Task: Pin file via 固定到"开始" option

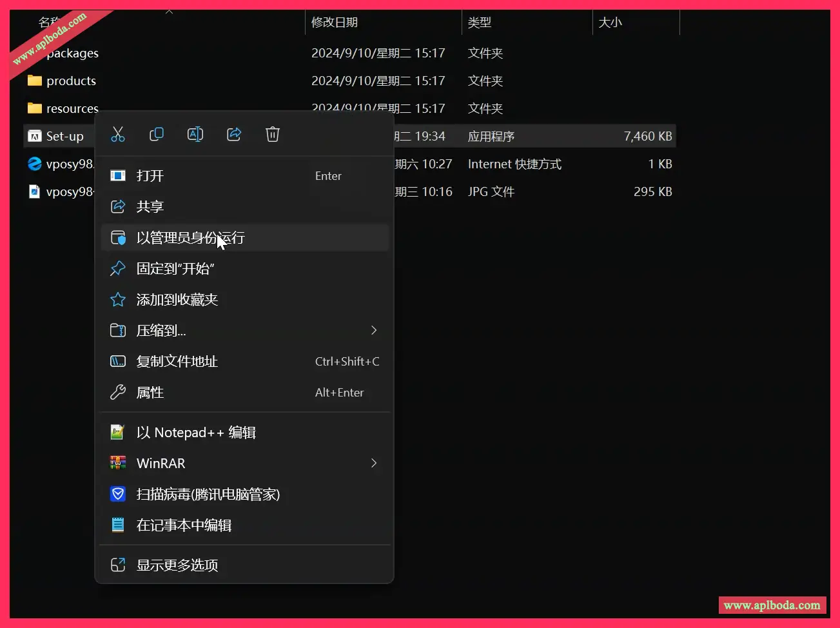Action: (175, 269)
